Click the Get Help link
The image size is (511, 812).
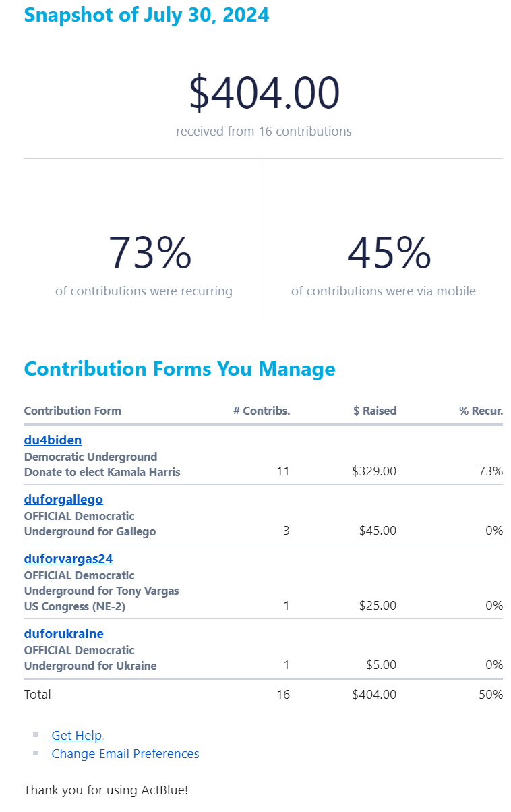click(77, 736)
